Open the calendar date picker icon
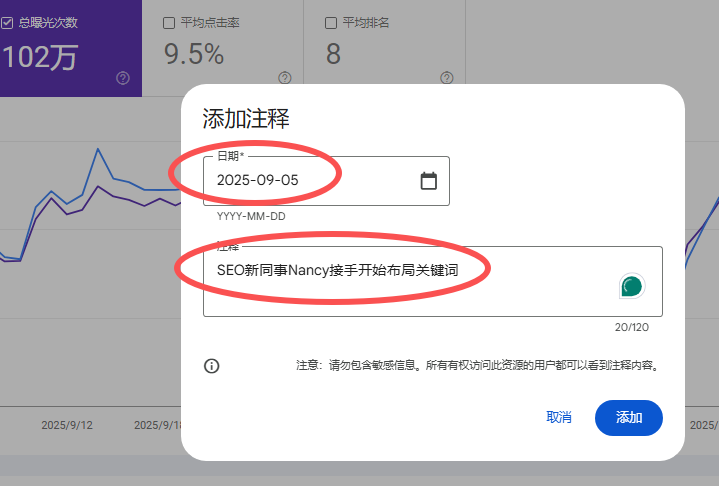The width and height of the screenshot is (719, 486). point(429,181)
